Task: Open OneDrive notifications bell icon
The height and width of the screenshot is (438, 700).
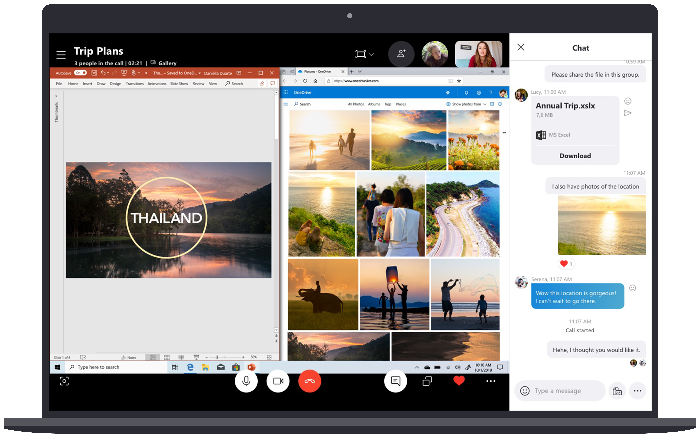Action: 467,93
